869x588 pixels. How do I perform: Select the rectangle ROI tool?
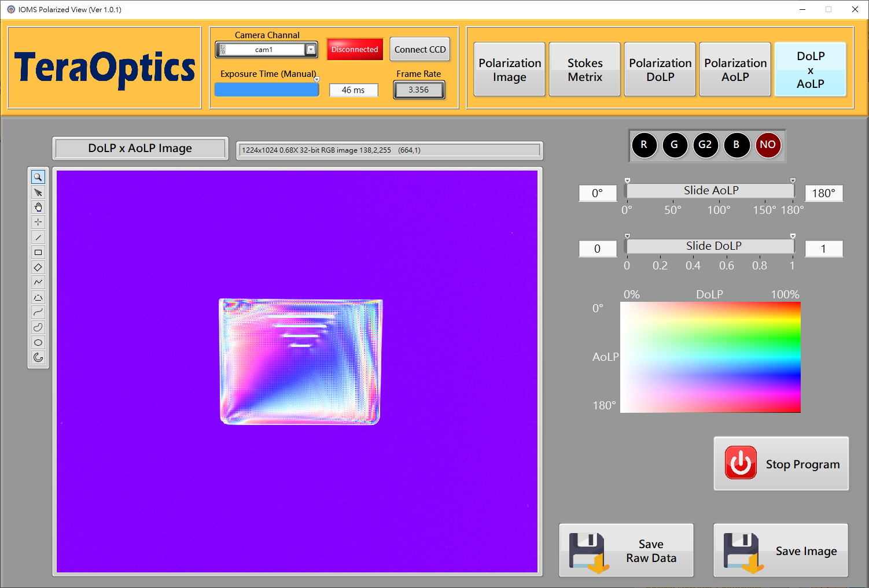38,253
